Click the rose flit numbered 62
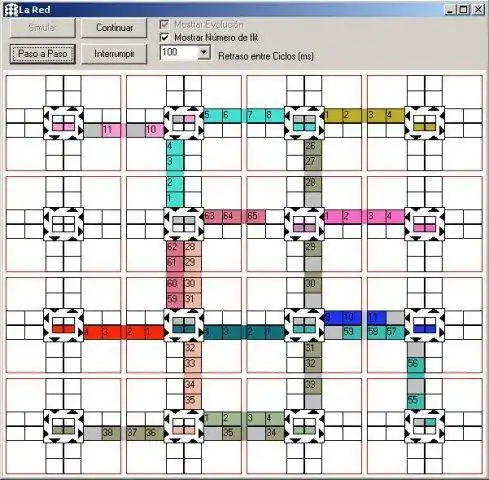The height and width of the screenshot is (480, 489). 175,248
